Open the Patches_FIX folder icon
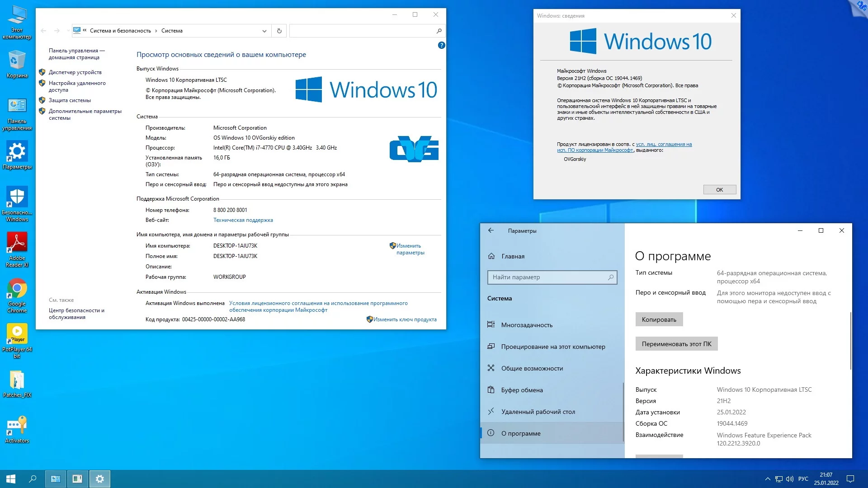The width and height of the screenshot is (868, 488). tap(17, 381)
